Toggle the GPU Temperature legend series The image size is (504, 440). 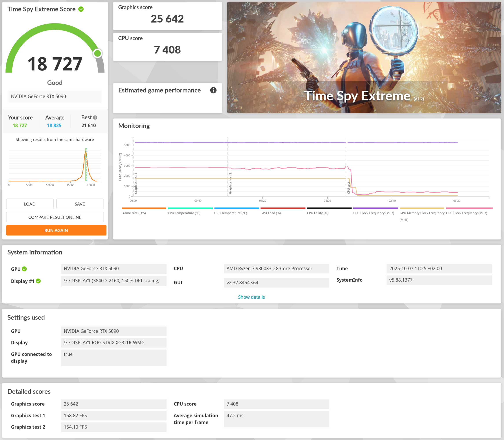pyautogui.click(x=230, y=213)
